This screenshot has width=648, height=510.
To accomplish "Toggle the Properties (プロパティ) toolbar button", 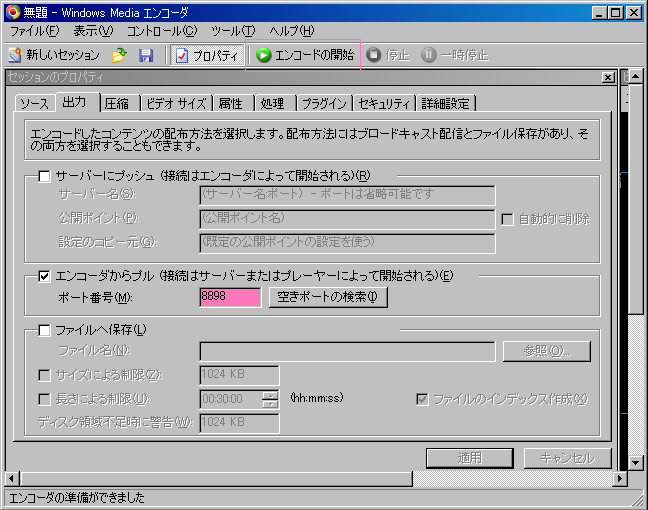I will 207,55.
